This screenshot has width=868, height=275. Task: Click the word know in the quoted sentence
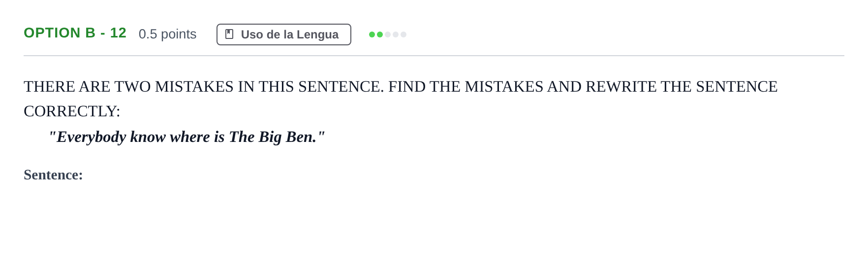[x=148, y=137]
